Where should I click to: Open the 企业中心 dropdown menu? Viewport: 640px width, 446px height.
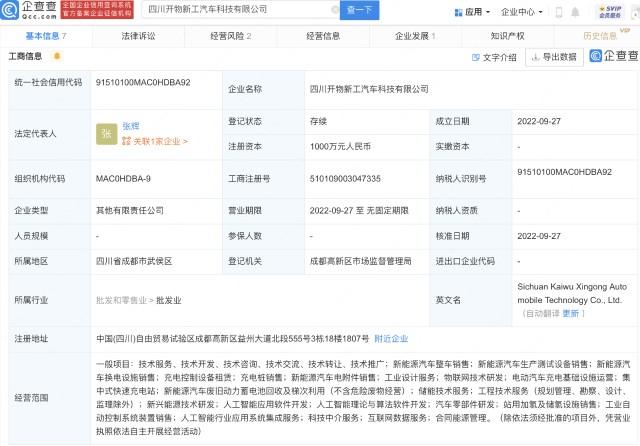click(x=522, y=12)
